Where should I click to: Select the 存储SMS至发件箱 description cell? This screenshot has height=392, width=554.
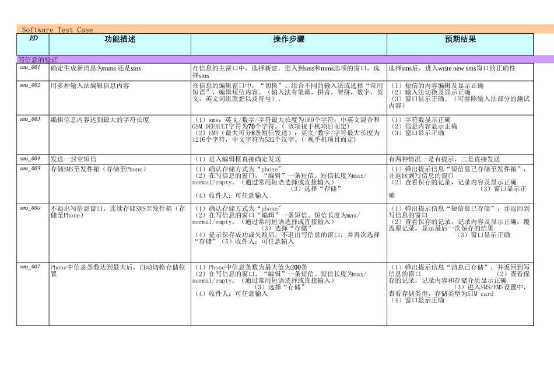click(98, 169)
